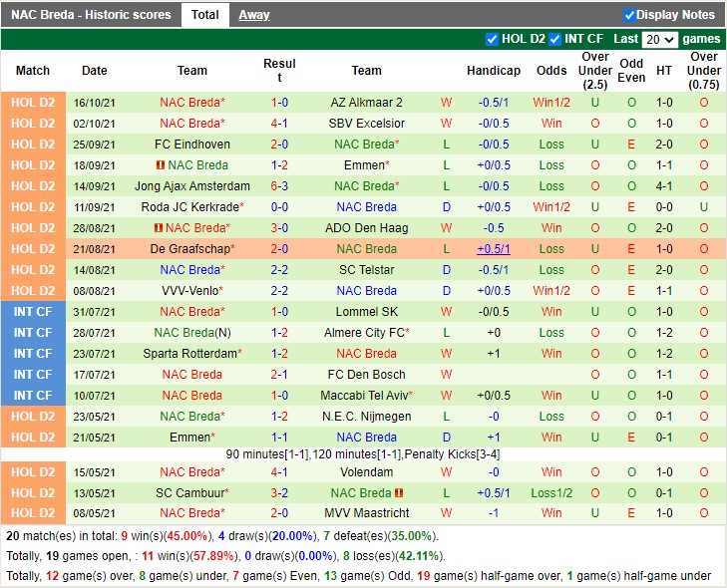Click the 6-3 result score
Viewport: 727px width, 588px height.
click(279, 185)
